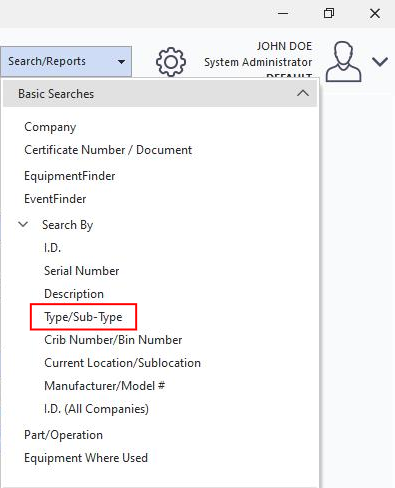Collapse the Basic Searches section
This screenshot has height=488, width=395.
[303, 93]
